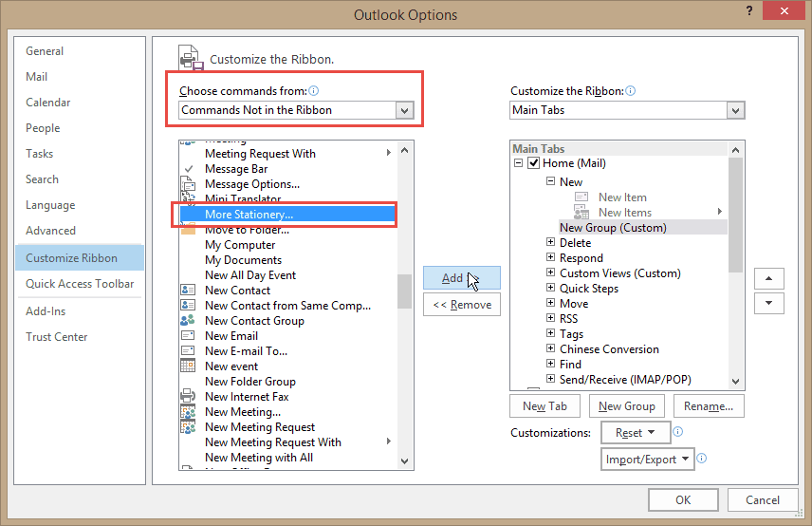Open the Reset dropdown button
The width and height of the screenshot is (812, 526).
coord(636,433)
